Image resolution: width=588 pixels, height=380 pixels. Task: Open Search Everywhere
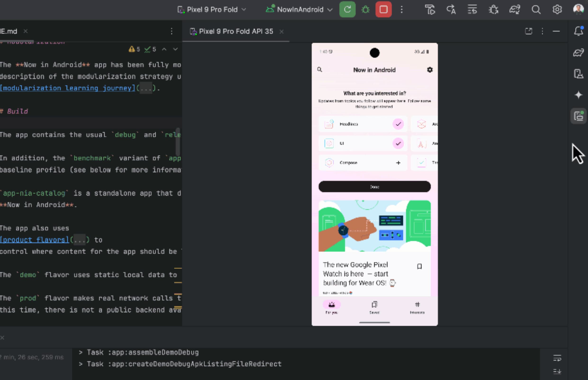(536, 10)
